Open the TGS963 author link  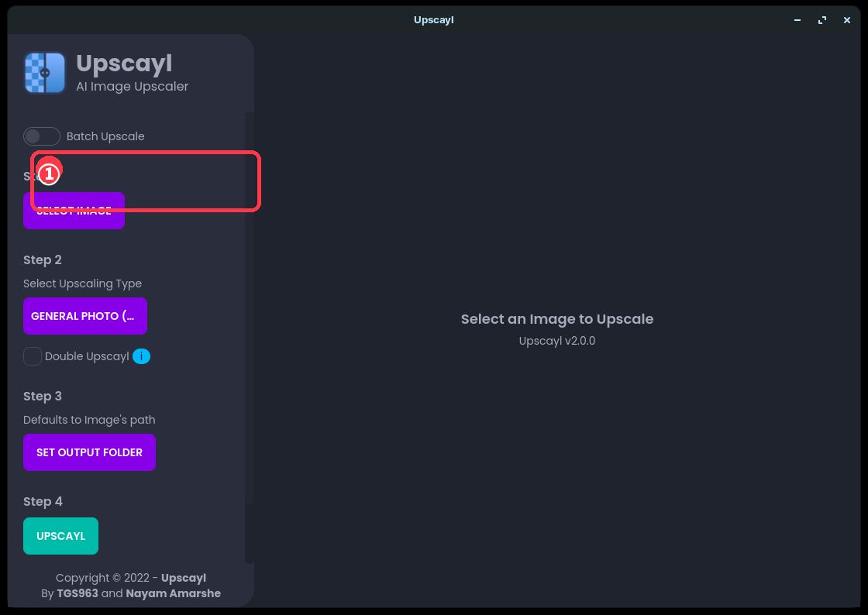77,593
